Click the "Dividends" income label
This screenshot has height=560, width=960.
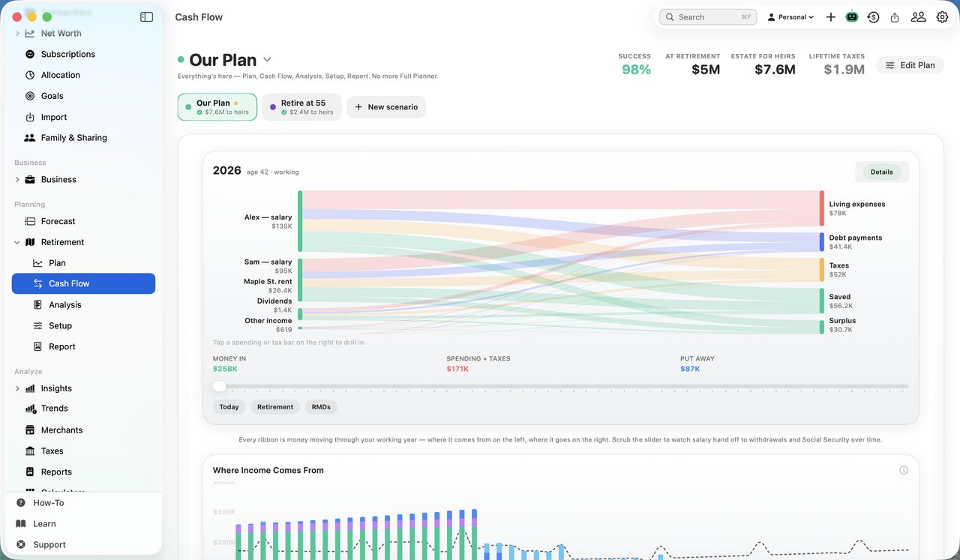click(274, 301)
